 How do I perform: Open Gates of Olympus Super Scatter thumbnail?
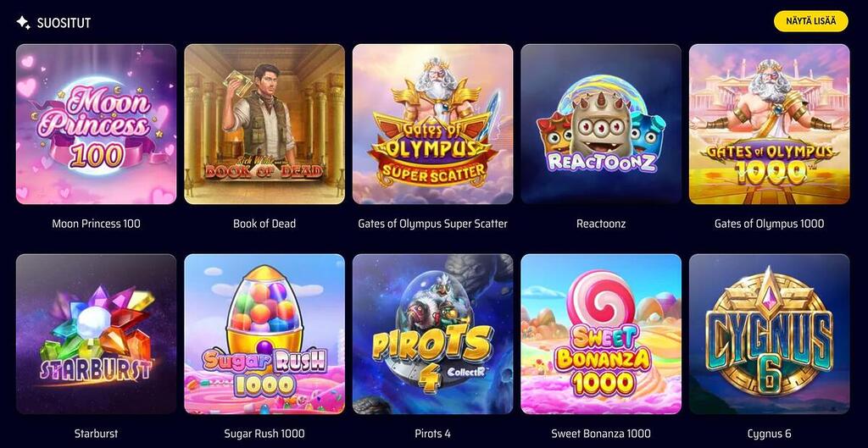point(433,124)
